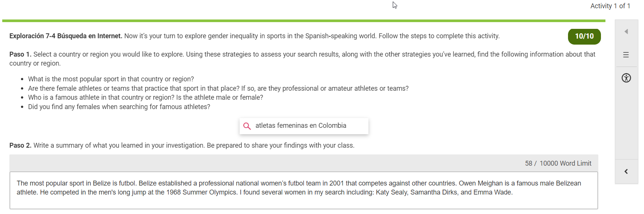644x214 pixels.
Task: Click the "Did you find any females" bullet
Action: pos(119,107)
